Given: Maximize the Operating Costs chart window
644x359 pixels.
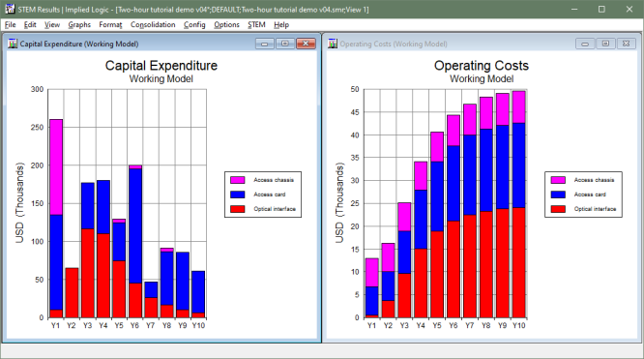Looking at the screenshot, I should (x=605, y=44).
